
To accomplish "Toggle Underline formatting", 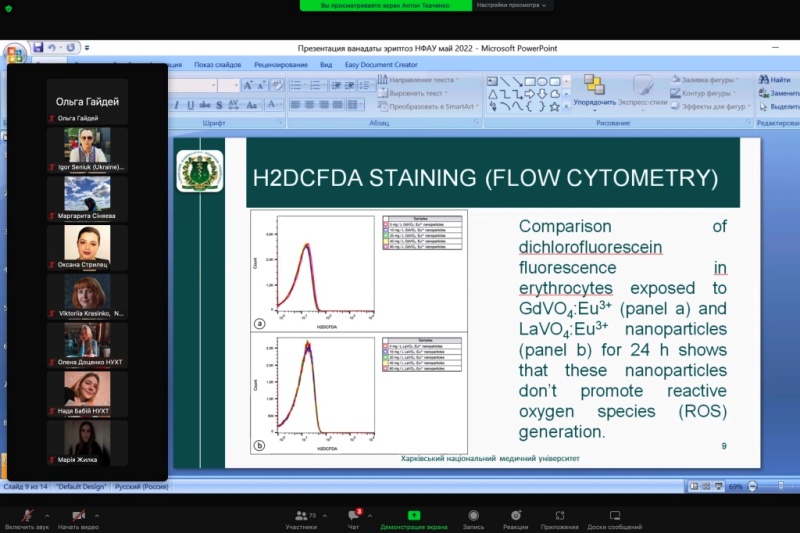I will [190, 105].
